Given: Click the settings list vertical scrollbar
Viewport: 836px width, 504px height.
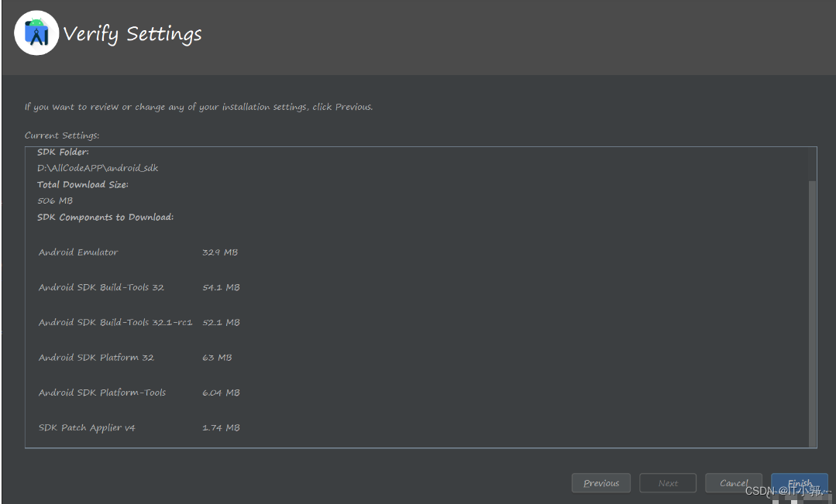Looking at the screenshot, I should pos(812,314).
